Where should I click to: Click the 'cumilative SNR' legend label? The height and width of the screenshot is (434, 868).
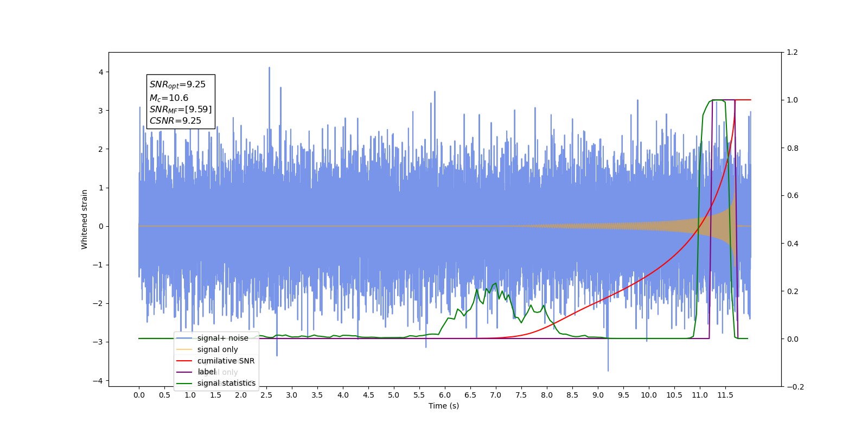(226, 361)
